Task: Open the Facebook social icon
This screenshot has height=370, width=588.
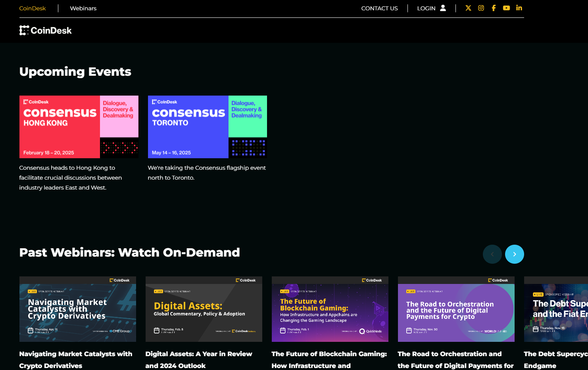Action: click(494, 8)
